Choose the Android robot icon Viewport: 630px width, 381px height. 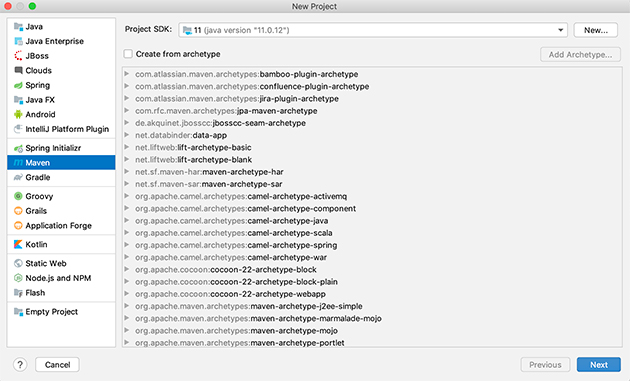pos(18,115)
